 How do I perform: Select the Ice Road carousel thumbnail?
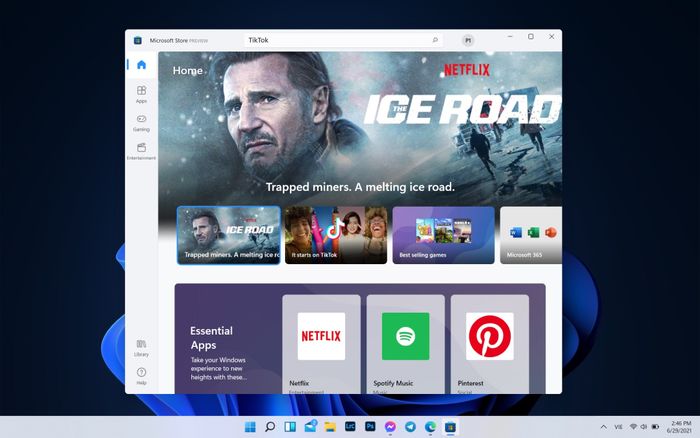click(229, 235)
